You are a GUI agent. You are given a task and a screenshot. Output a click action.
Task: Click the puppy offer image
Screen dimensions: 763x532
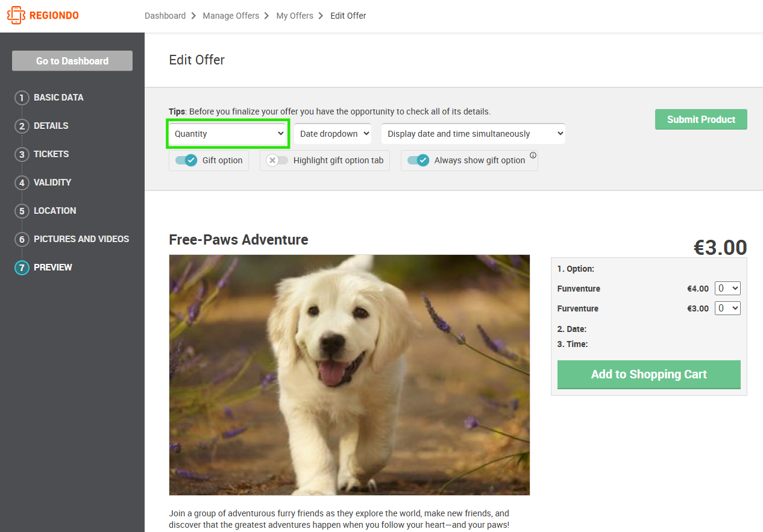[x=350, y=375]
